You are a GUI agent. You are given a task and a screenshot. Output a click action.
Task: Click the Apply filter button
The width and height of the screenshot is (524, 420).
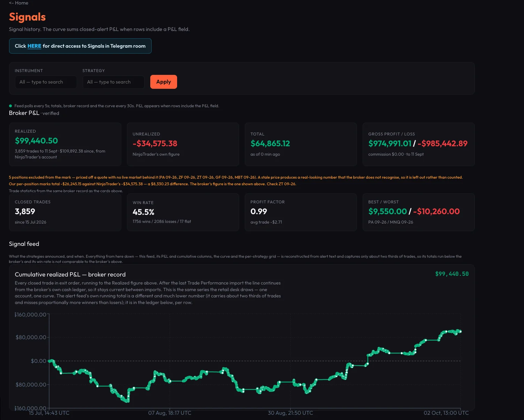164,82
